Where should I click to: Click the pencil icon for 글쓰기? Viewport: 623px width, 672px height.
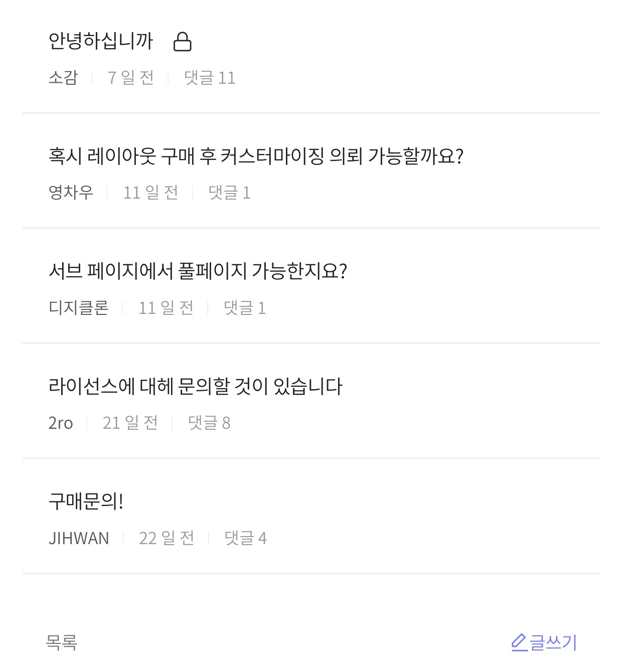[x=519, y=642]
